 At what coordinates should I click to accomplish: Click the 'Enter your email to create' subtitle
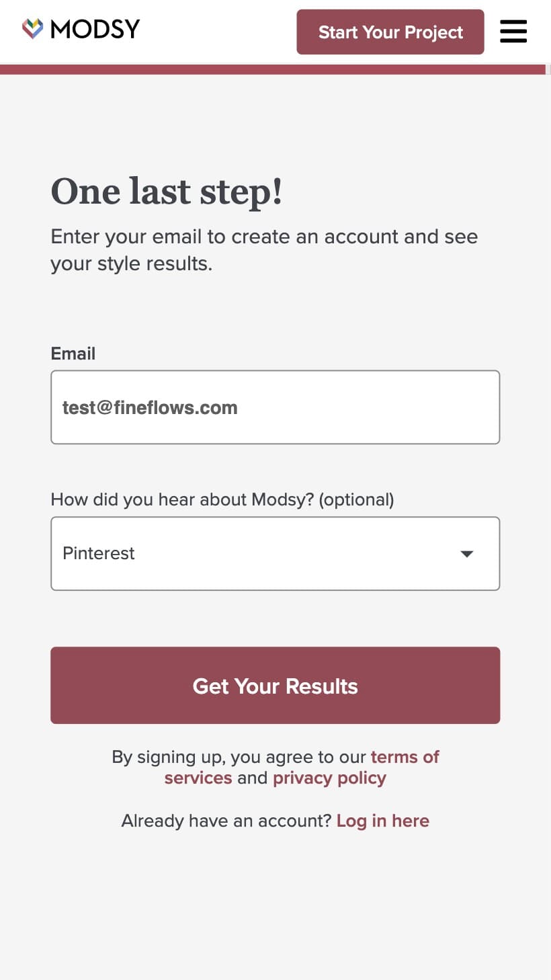pos(265,250)
